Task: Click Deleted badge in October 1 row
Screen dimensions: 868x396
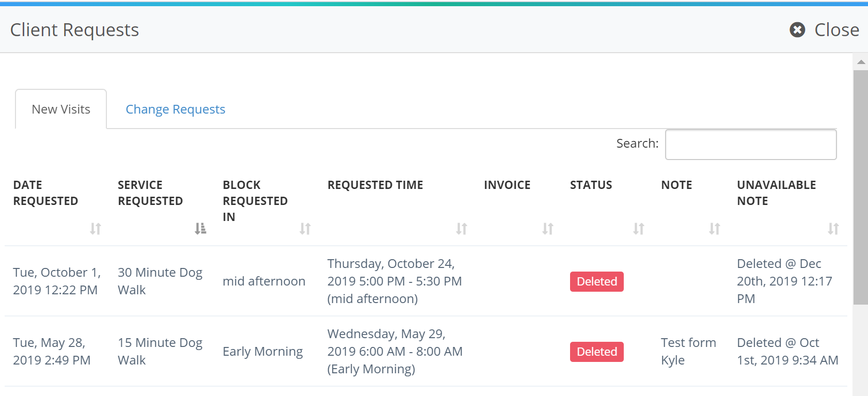Action: tap(597, 281)
